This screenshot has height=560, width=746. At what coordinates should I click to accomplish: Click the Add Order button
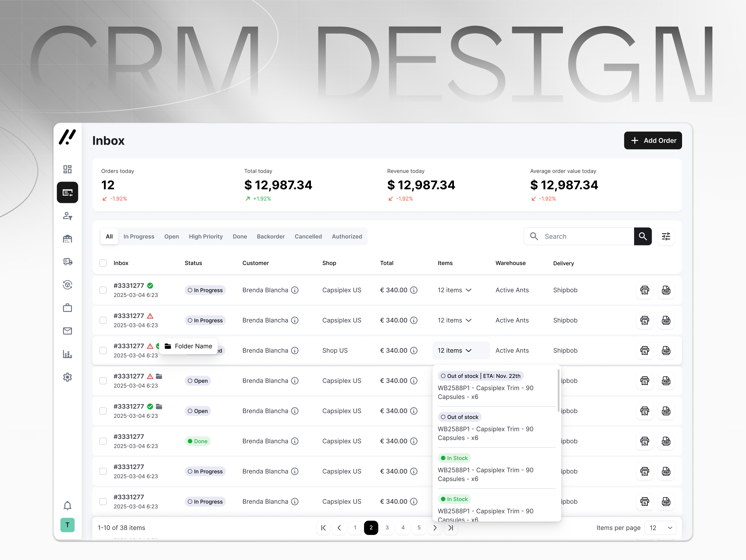pyautogui.click(x=653, y=141)
